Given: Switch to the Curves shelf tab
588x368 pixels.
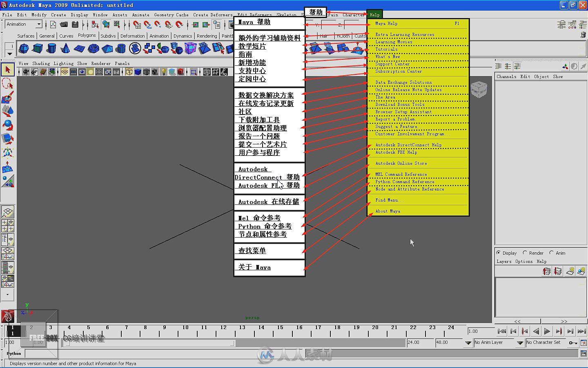Looking at the screenshot, I should pyautogui.click(x=66, y=36).
